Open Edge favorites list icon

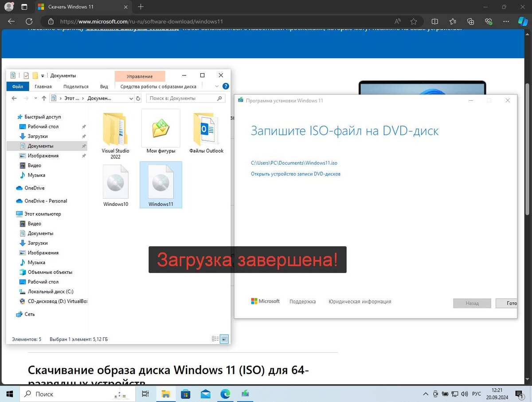(453, 21)
